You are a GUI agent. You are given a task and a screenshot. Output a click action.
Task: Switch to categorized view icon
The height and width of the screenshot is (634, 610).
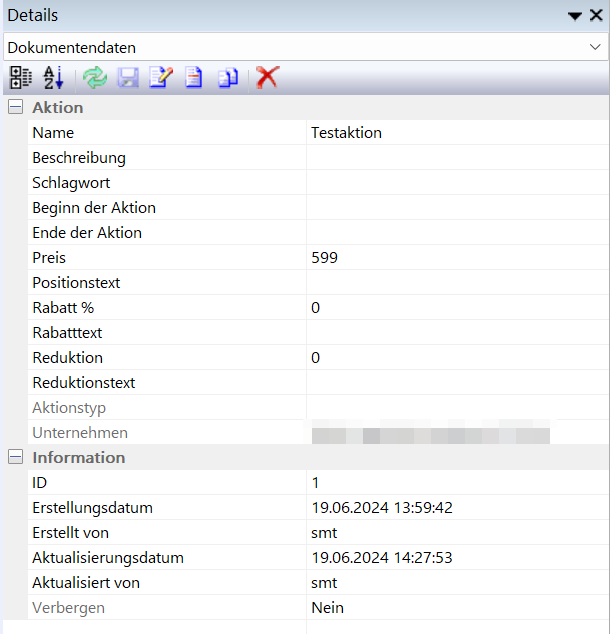coord(21,77)
